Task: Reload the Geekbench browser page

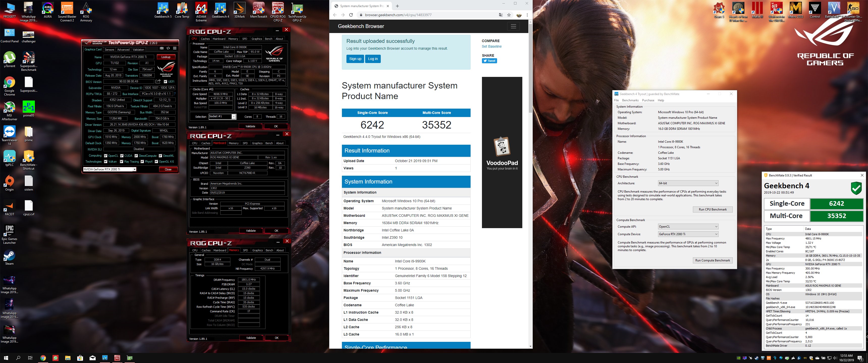Action: (351, 15)
